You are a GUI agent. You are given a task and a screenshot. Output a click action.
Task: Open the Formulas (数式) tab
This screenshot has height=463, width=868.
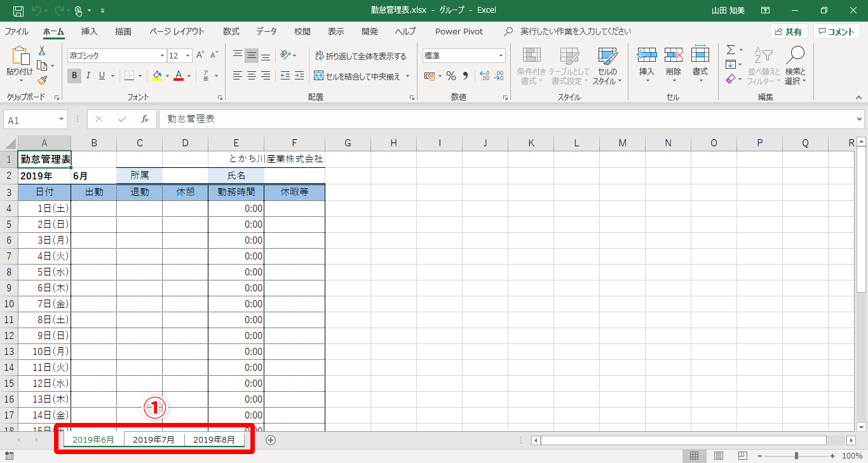coord(231,31)
